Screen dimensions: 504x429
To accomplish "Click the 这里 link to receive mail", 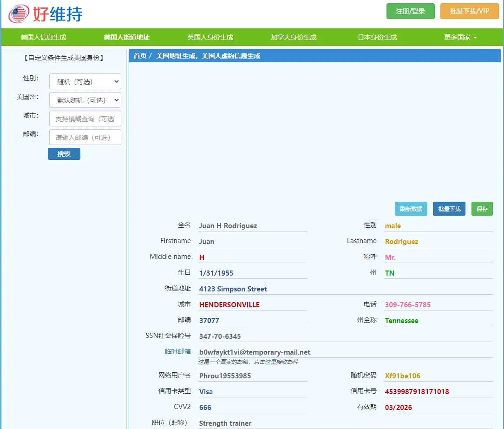I will (270, 362).
